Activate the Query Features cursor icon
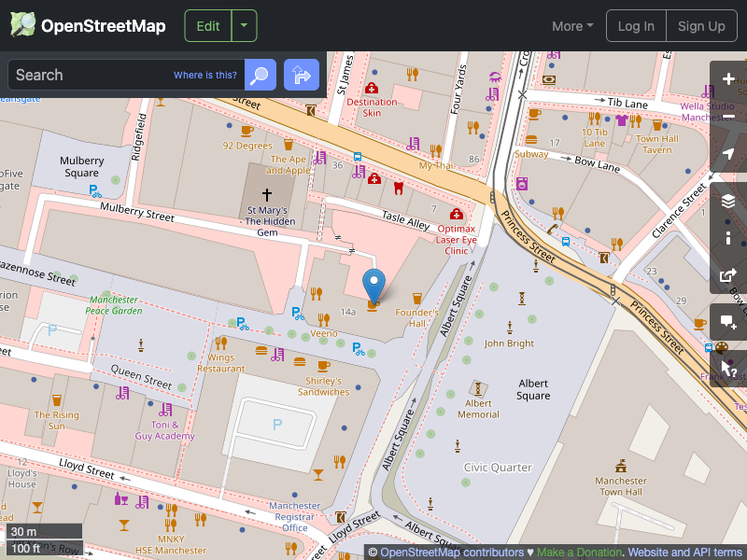 click(728, 367)
